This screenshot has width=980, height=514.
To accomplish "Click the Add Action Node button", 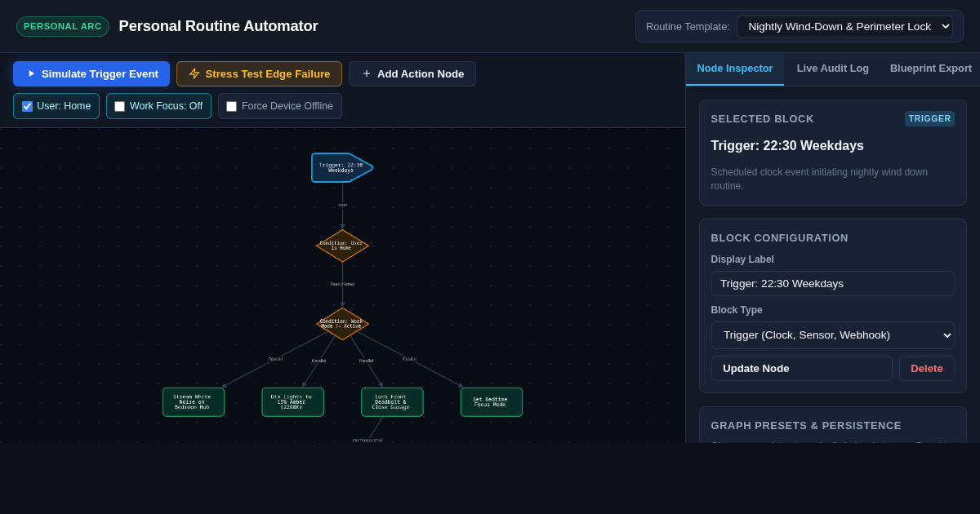I will click(412, 73).
